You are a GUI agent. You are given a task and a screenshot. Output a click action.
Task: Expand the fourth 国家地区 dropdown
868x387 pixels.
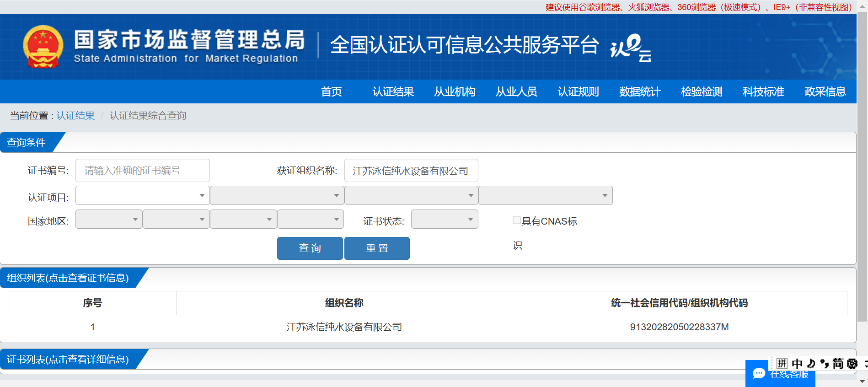311,219
